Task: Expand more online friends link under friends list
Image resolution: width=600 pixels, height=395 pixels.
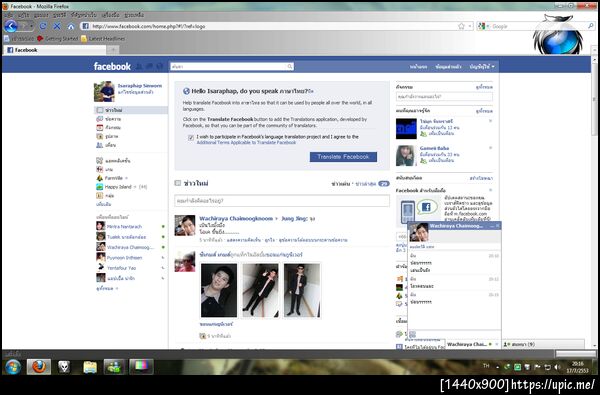Action: (106, 288)
